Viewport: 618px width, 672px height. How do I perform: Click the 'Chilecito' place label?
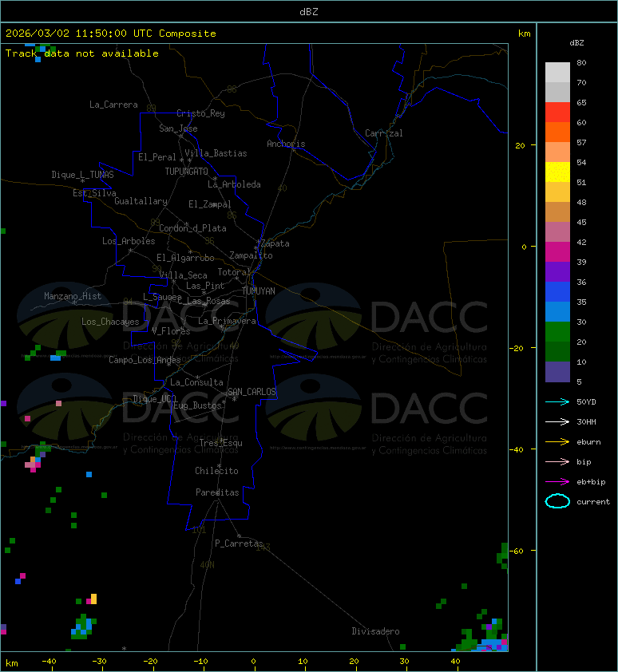(216, 471)
